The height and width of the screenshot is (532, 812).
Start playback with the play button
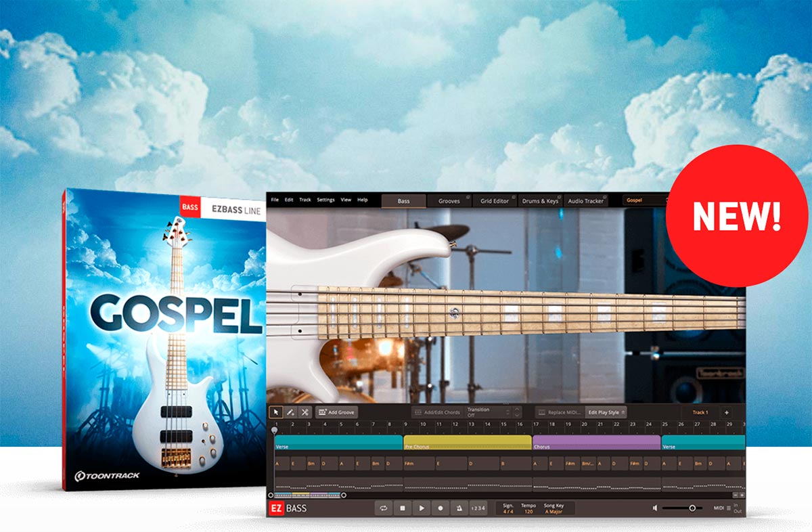pyautogui.click(x=422, y=508)
